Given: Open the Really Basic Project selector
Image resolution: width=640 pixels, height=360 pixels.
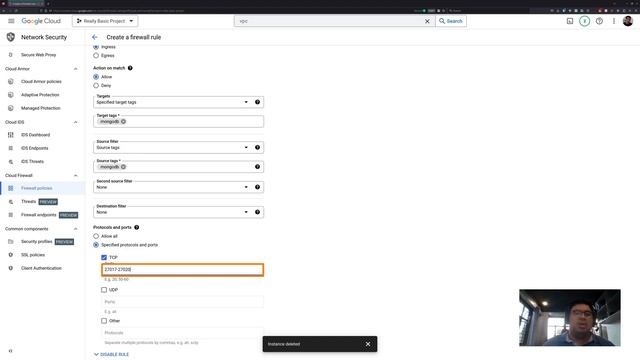Looking at the screenshot, I should [105, 21].
